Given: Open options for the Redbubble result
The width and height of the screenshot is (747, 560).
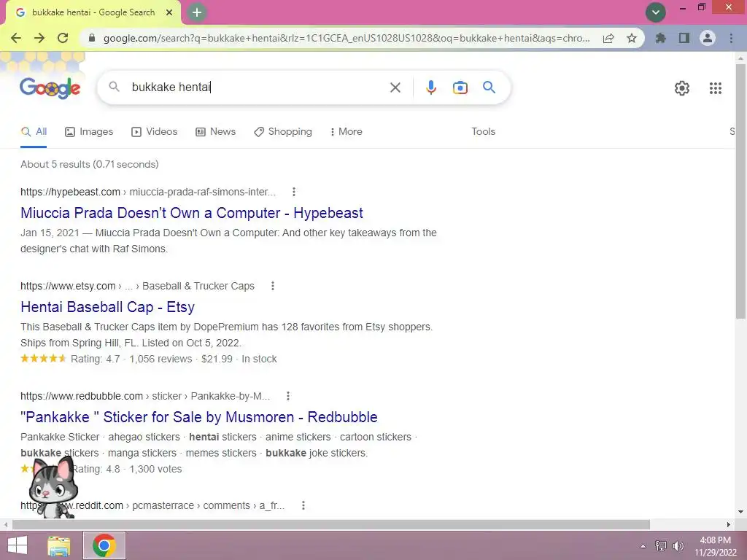Looking at the screenshot, I should point(288,396).
